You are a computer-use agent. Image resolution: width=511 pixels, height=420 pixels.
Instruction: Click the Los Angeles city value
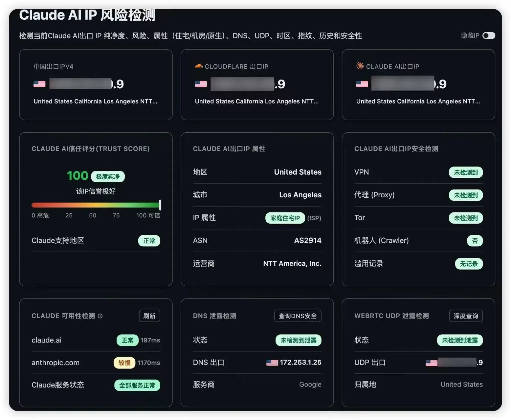pyautogui.click(x=300, y=195)
